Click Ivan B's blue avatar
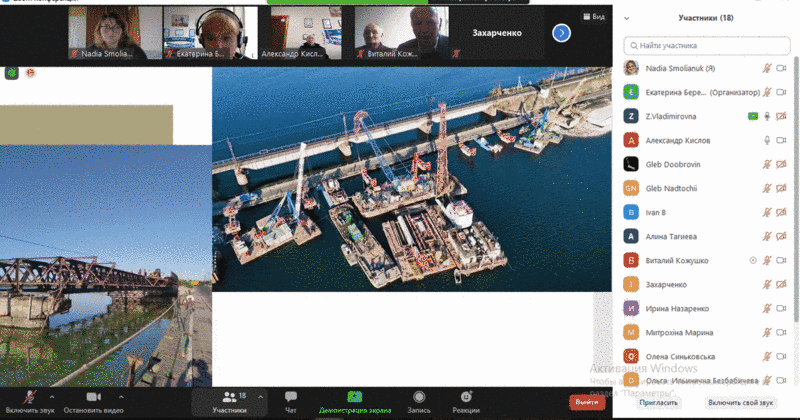 pyautogui.click(x=631, y=212)
